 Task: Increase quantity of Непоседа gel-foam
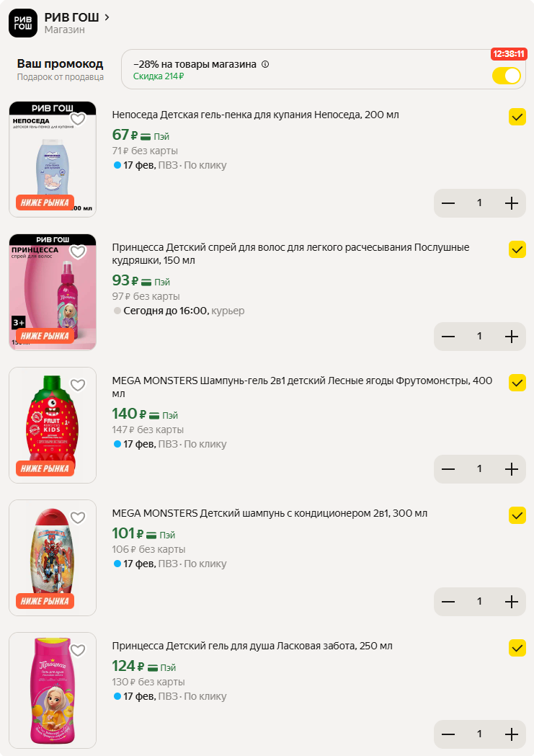[512, 203]
